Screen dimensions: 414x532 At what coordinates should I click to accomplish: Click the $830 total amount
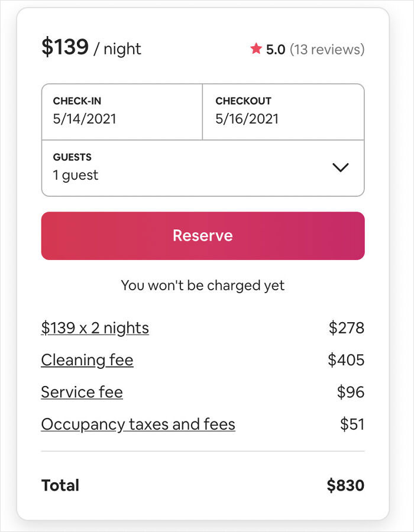(345, 486)
